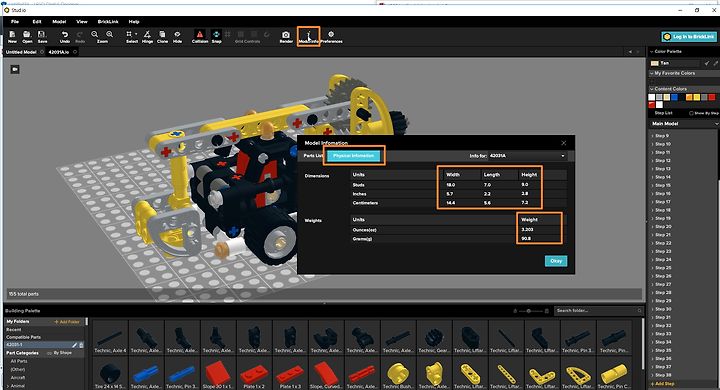The image size is (720, 390).
Task: Pick the blue content color swatch
Action: pyautogui.click(x=675, y=97)
